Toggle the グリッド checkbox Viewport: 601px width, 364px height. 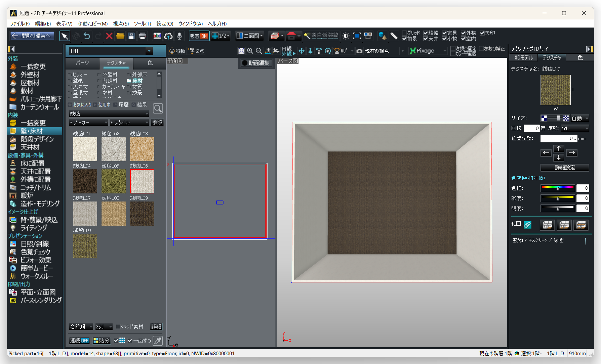pyautogui.click(x=405, y=33)
